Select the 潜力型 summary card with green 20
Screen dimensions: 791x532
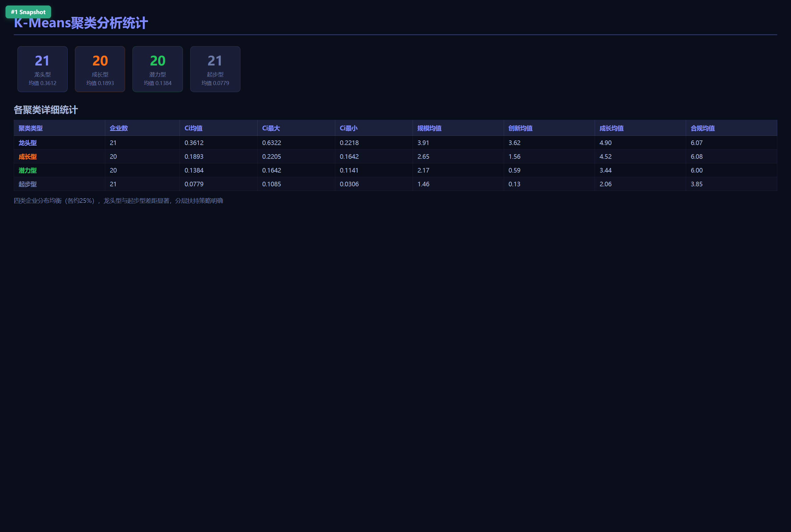pos(158,69)
